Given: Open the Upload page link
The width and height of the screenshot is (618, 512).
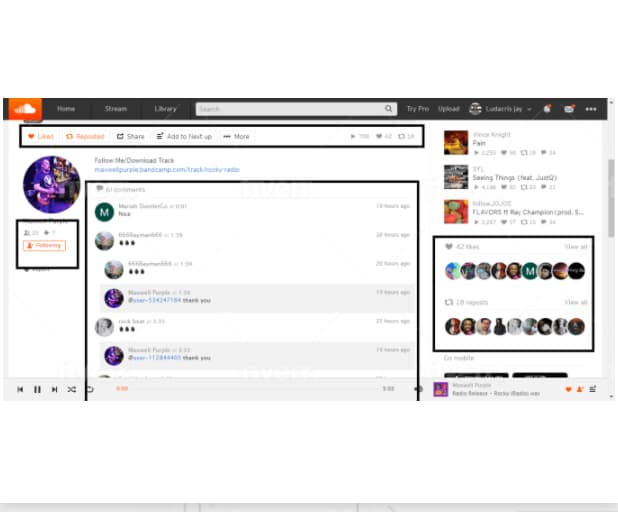Looking at the screenshot, I should coord(449,109).
